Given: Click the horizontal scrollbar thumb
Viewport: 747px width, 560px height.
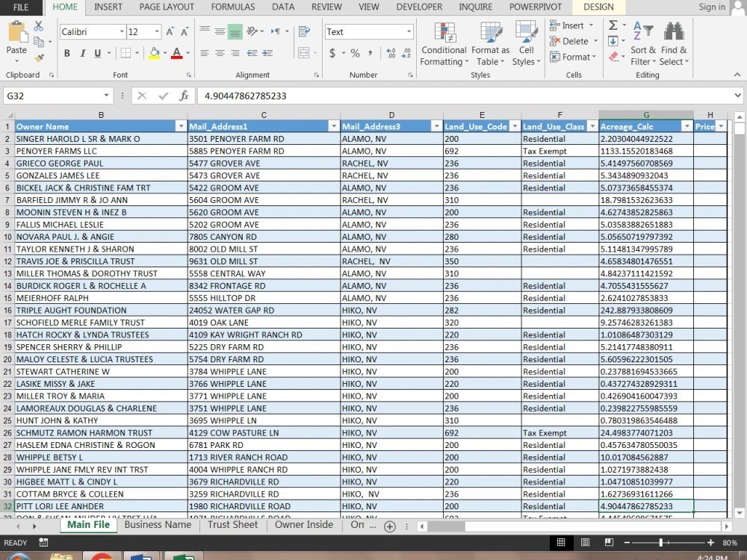Looking at the screenshot, I should point(446,526).
